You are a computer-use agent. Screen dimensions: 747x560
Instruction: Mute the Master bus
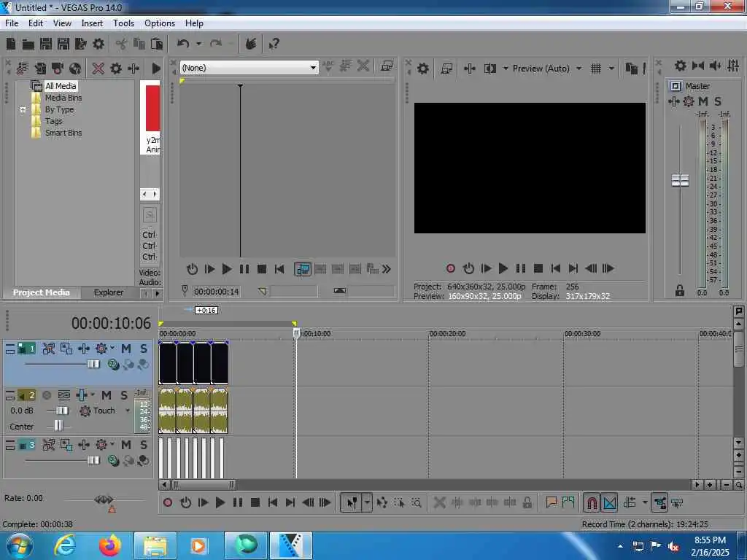[703, 101]
